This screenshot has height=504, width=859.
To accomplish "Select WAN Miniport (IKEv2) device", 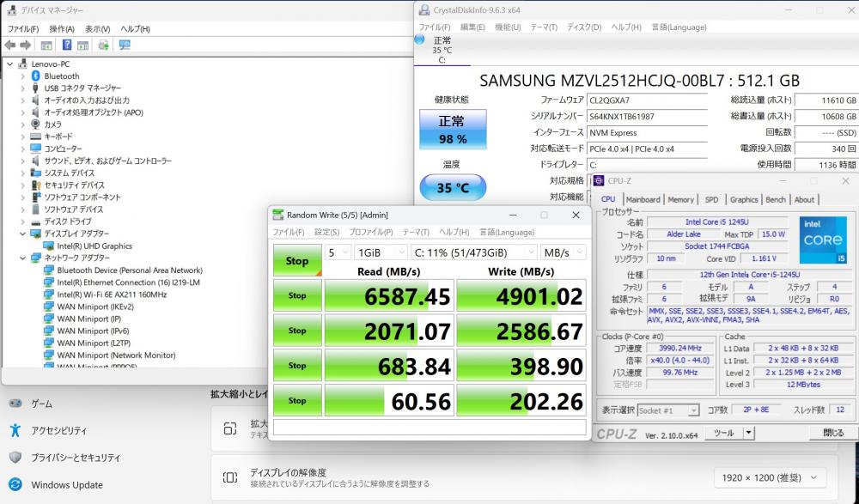I will point(95,307).
